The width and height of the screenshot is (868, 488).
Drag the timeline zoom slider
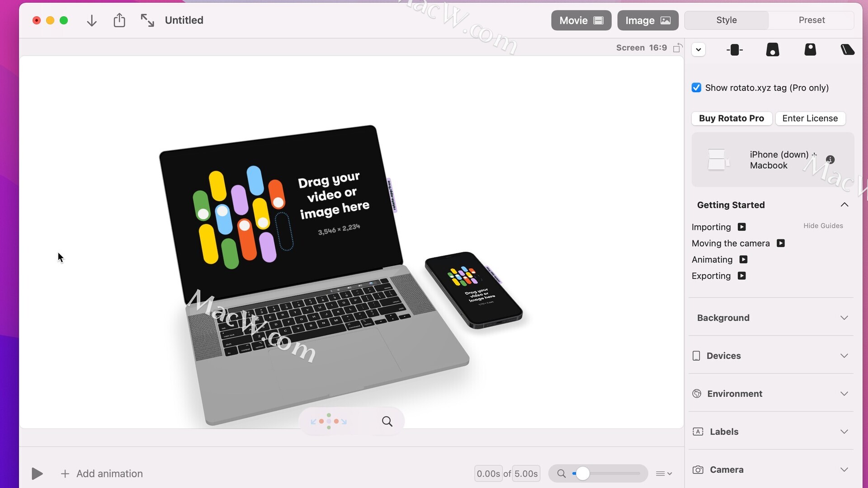click(x=582, y=473)
